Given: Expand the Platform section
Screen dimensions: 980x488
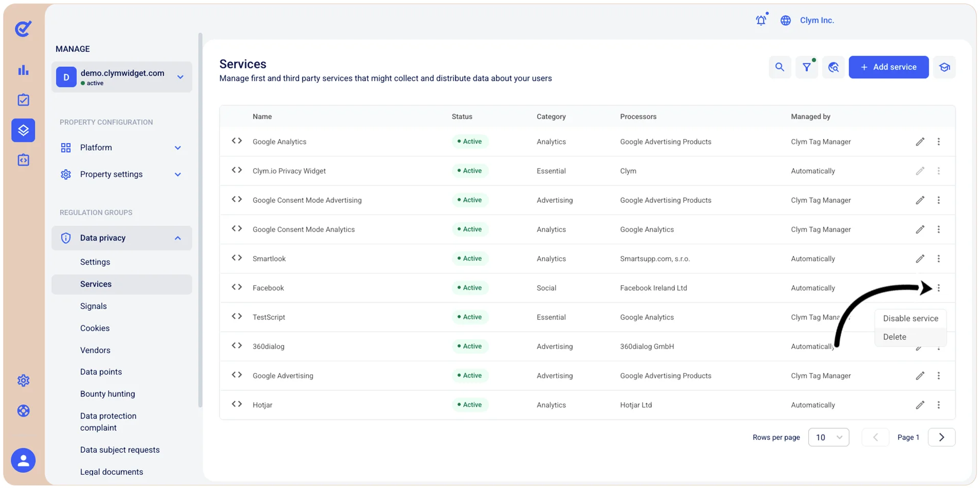Looking at the screenshot, I should pyautogui.click(x=122, y=148).
